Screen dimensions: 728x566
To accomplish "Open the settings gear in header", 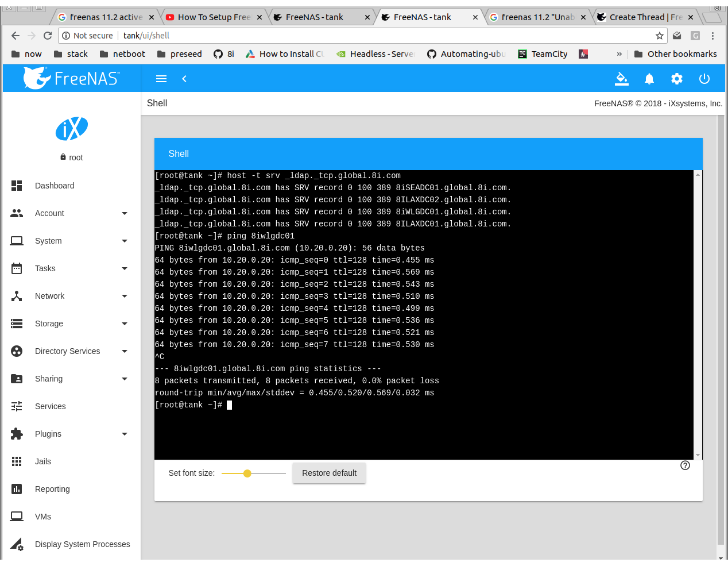I will point(677,79).
